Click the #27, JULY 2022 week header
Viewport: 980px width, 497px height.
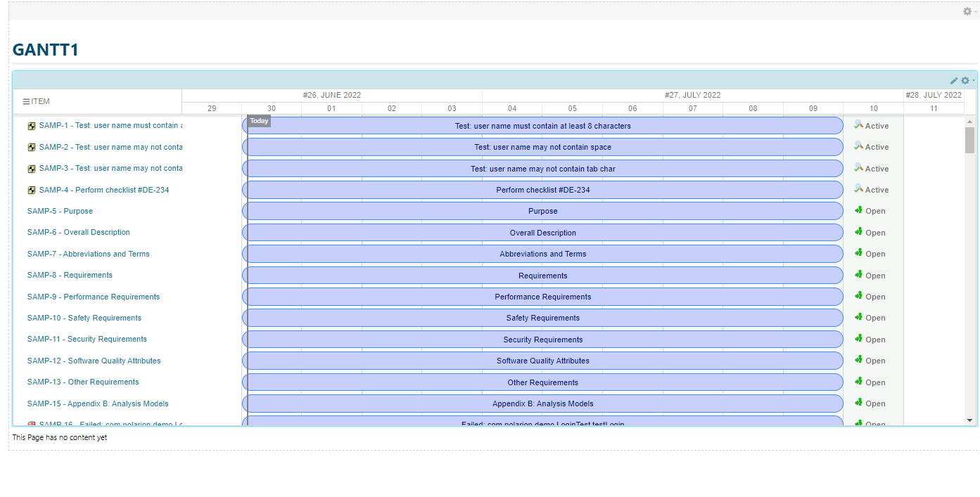[x=692, y=95]
